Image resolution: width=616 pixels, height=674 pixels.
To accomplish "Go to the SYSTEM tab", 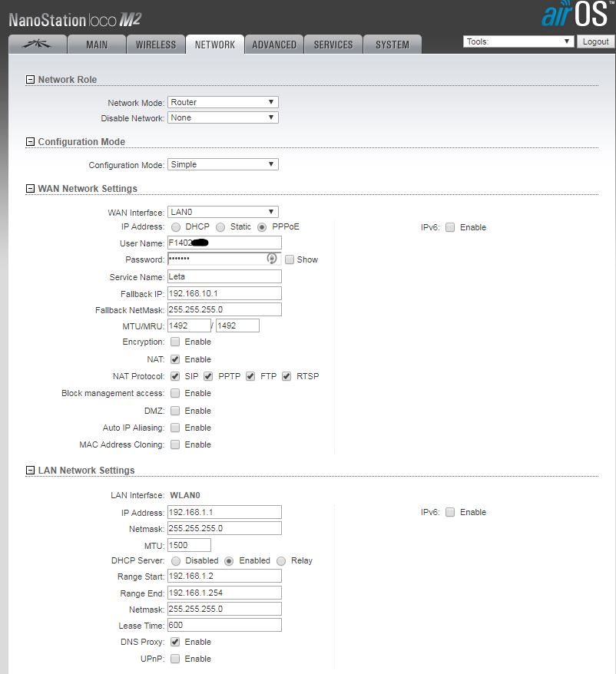I will tap(392, 45).
